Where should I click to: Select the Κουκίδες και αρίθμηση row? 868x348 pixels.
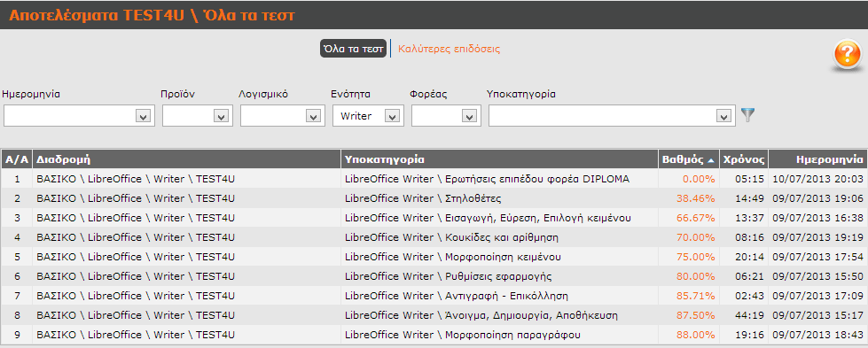pos(434,237)
